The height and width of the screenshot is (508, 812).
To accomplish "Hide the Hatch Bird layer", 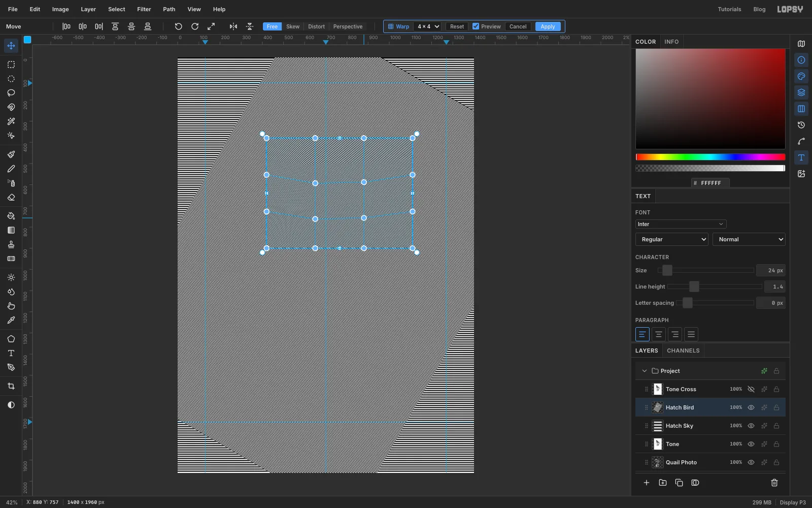I will tap(751, 407).
